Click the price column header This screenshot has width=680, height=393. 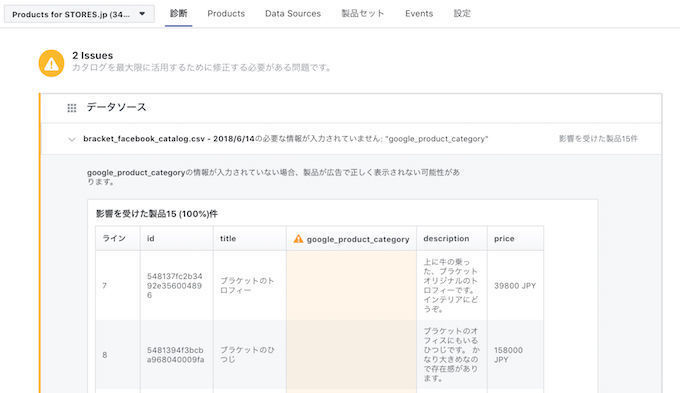(x=515, y=239)
